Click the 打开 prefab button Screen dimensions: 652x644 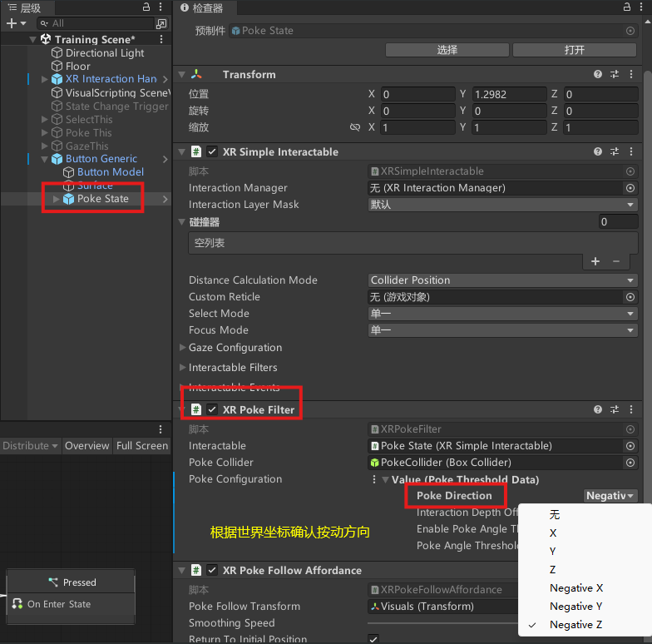point(574,50)
